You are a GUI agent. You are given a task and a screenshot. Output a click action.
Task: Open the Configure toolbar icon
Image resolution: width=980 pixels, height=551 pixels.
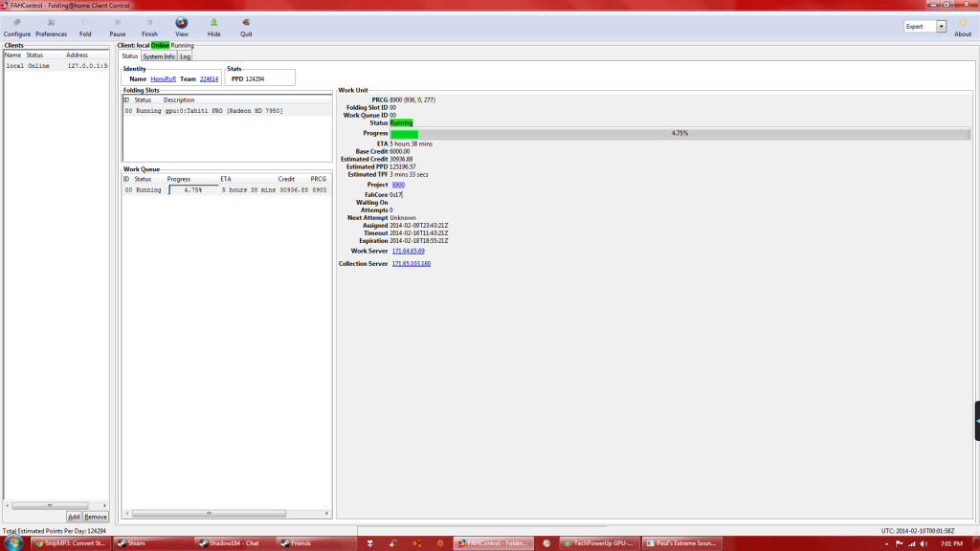(17, 28)
